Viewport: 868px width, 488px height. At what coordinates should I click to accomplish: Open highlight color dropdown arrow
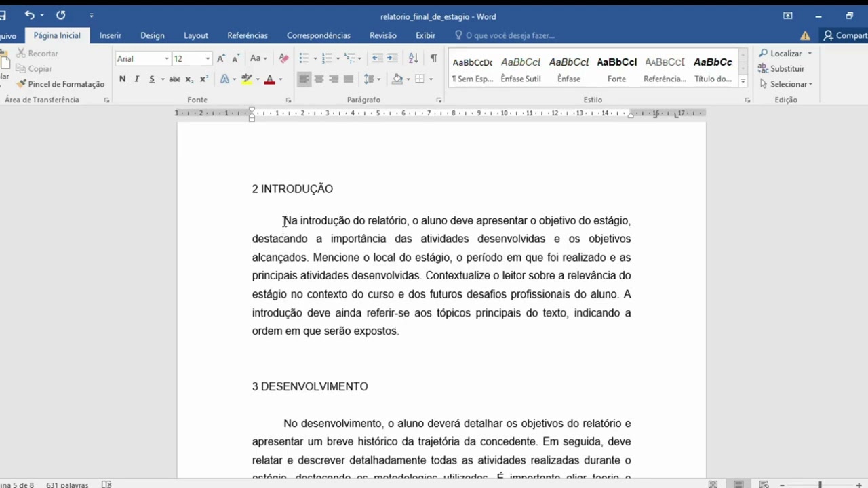click(257, 79)
